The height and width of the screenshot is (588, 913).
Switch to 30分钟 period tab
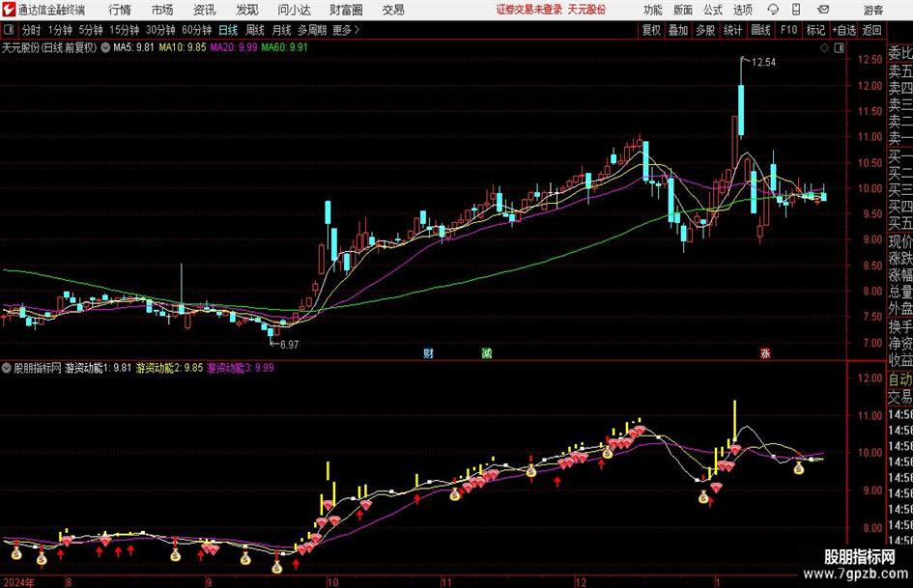click(160, 30)
